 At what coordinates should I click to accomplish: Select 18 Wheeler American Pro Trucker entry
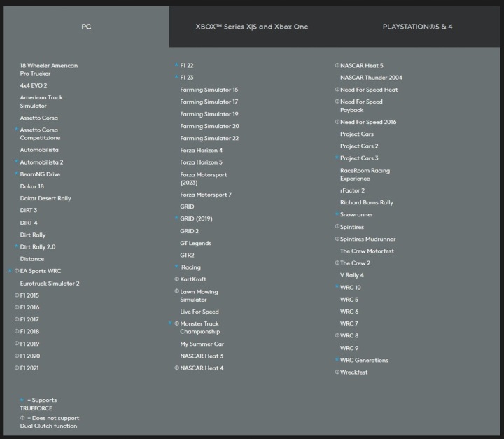pos(49,69)
